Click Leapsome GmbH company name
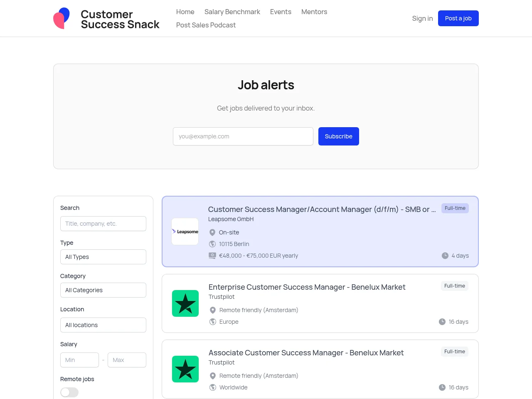This screenshot has height=399, width=532. pos(231,219)
